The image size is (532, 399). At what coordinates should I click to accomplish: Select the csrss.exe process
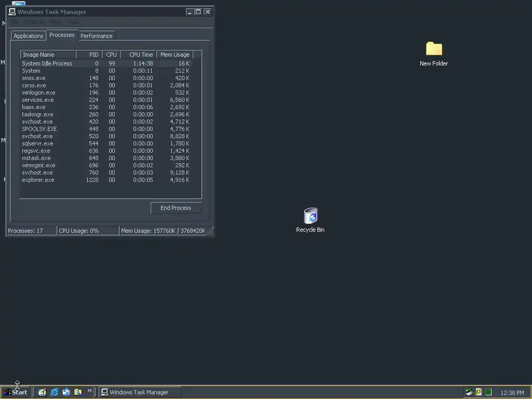tap(106, 86)
